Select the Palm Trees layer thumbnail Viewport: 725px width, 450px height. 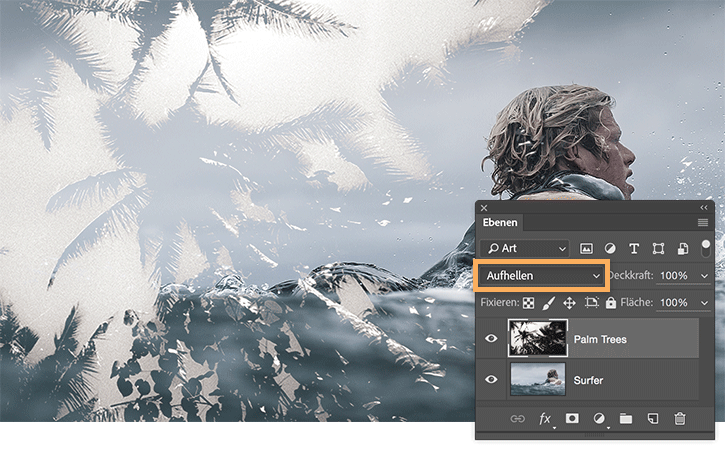click(x=538, y=338)
